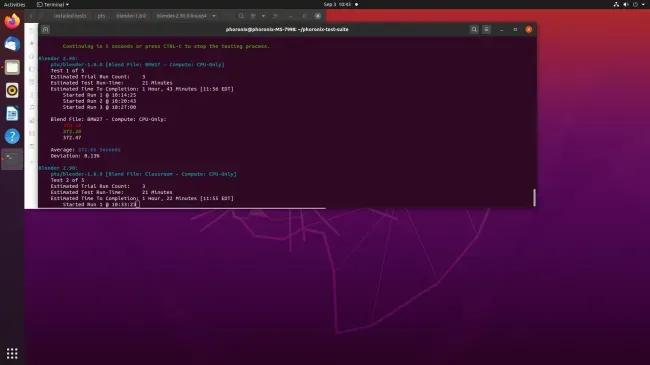The height and width of the screenshot is (365, 650).
Task: Go to installed-tests path segment
Action: (70, 16)
